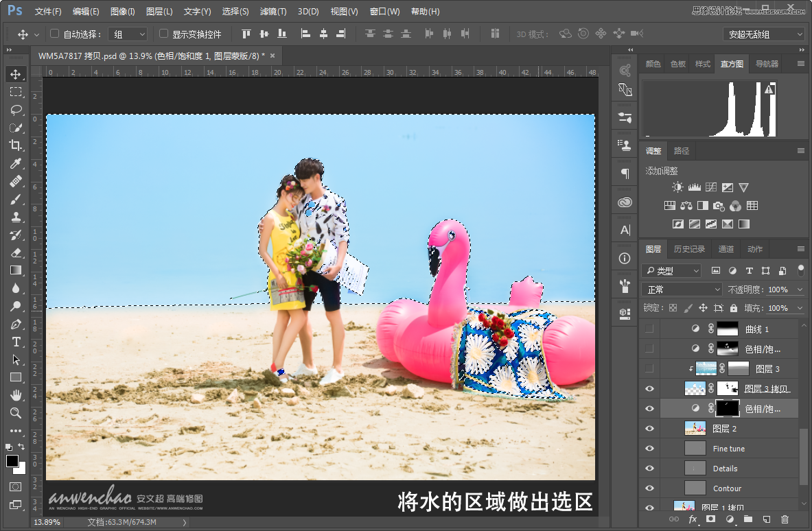Image resolution: width=812 pixels, height=531 pixels.
Task: Open the Adjustments panel options menu
Action: coord(800,151)
